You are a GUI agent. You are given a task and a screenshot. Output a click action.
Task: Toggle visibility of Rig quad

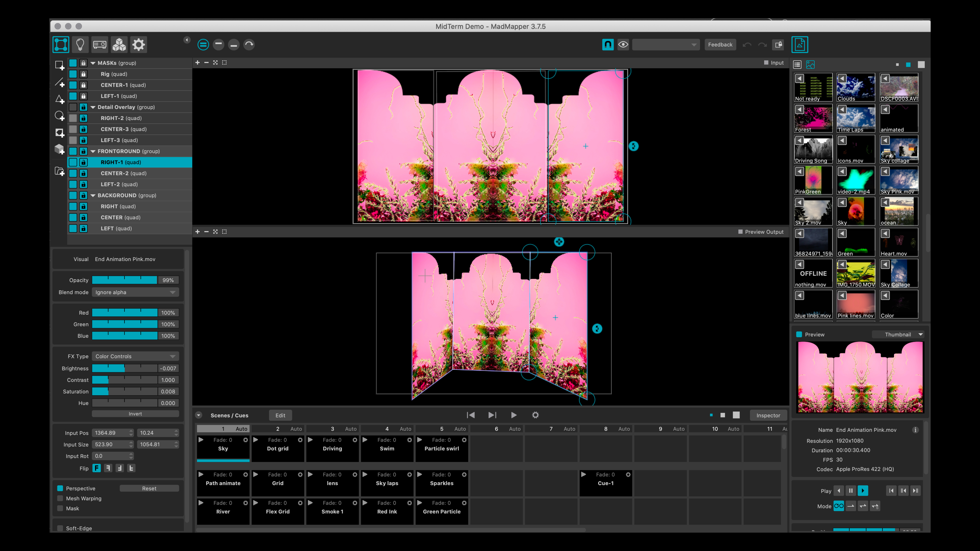73,74
